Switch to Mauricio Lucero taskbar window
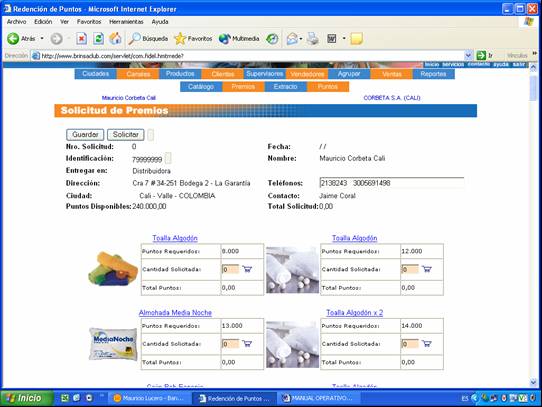Screen dimensions: 542x407 click(x=150, y=398)
